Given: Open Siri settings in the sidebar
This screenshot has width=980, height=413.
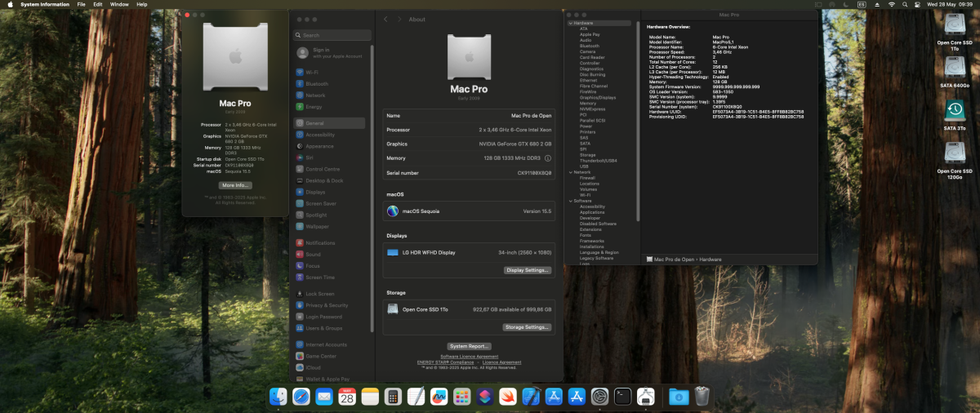Looking at the screenshot, I should tap(330, 158).
